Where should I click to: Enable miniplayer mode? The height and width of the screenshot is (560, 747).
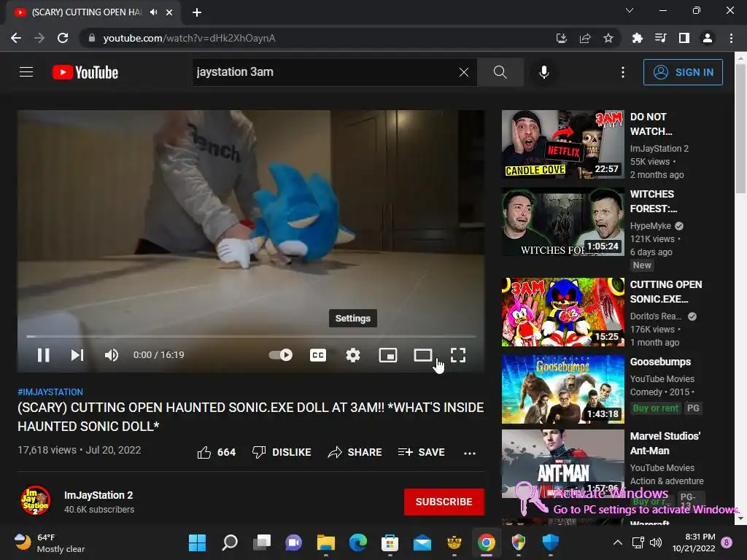pos(388,355)
